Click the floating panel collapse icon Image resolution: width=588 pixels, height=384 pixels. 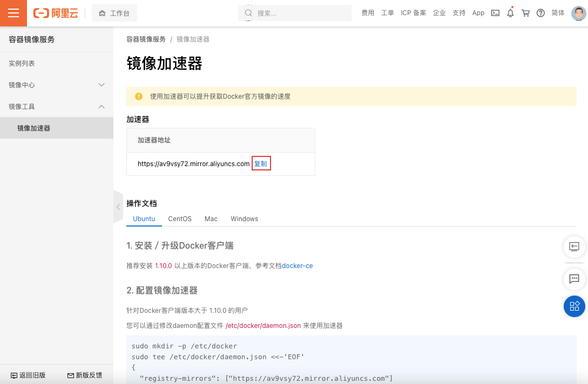point(574,246)
